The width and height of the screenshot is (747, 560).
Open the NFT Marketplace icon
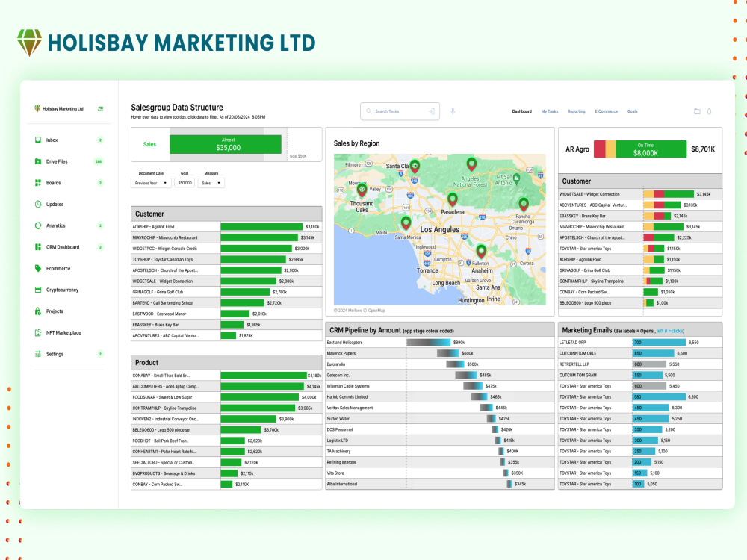click(x=38, y=333)
